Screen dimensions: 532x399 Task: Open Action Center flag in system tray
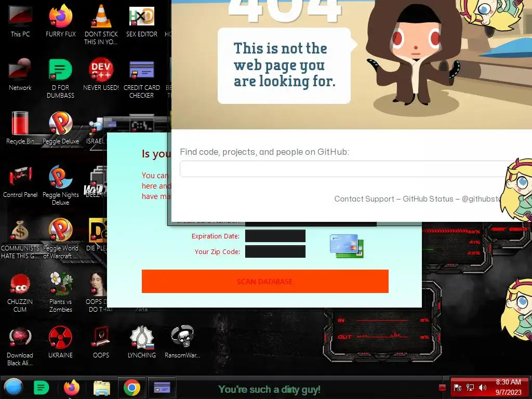tap(457, 388)
